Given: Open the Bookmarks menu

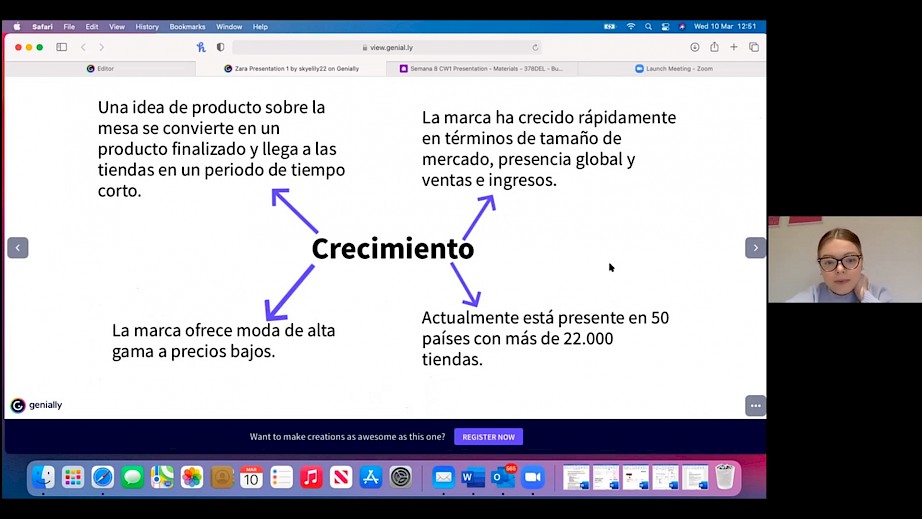Looking at the screenshot, I should [x=186, y=27].
